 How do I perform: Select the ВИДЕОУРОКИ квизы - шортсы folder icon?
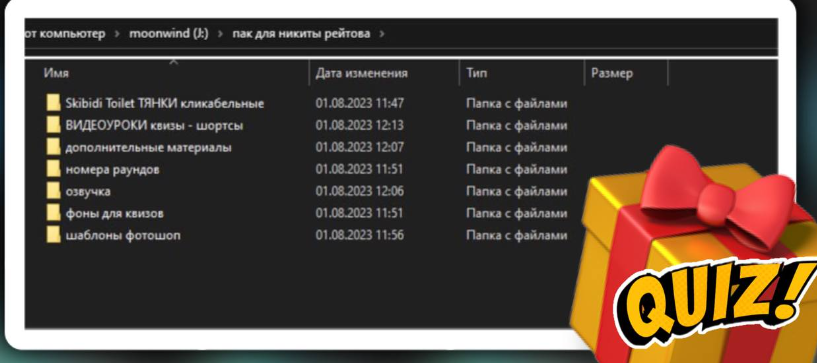[53, 126]
